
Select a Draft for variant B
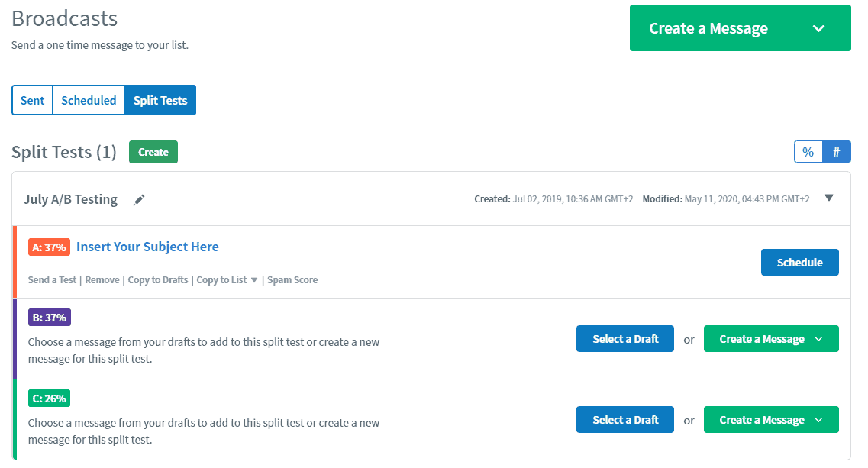click(624, 338)
